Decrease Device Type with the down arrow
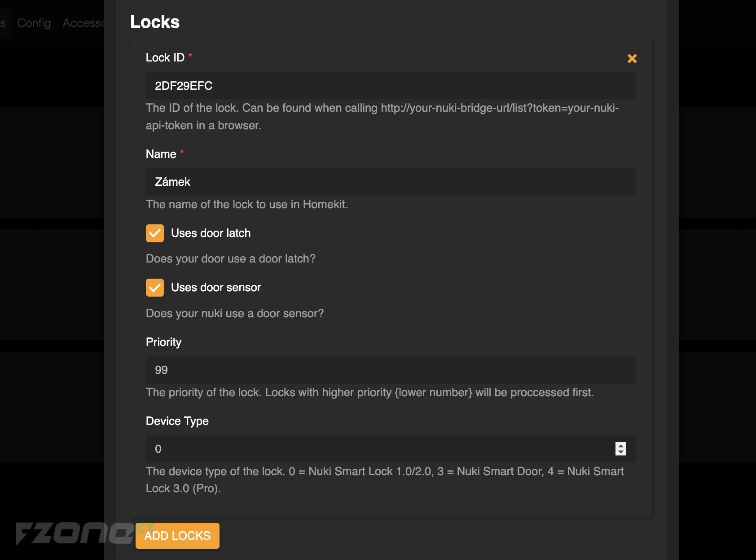 click(620, 452)
